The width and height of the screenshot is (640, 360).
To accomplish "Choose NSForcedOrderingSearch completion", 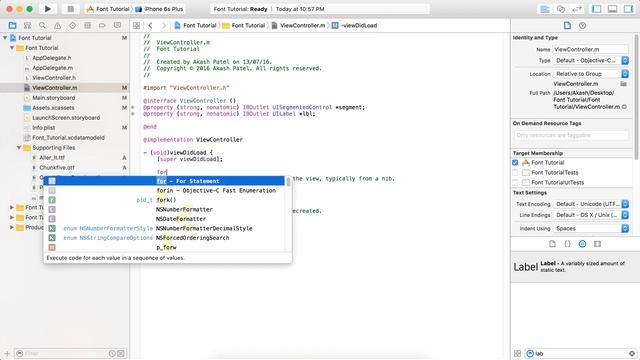I will coord(164,238).
